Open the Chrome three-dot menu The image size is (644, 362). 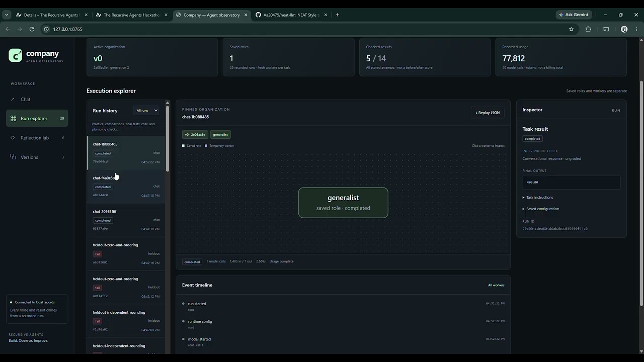636,29
